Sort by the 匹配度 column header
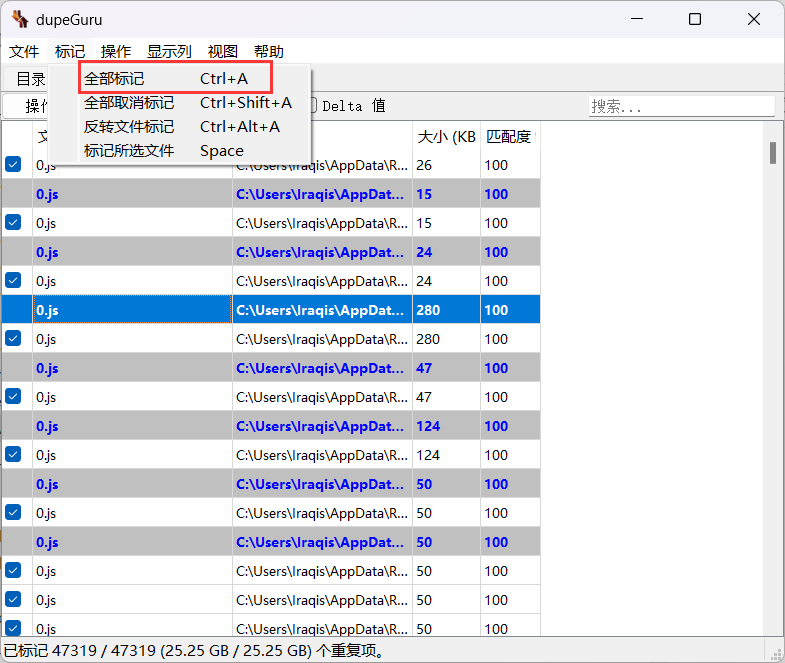 pos(510,136)
